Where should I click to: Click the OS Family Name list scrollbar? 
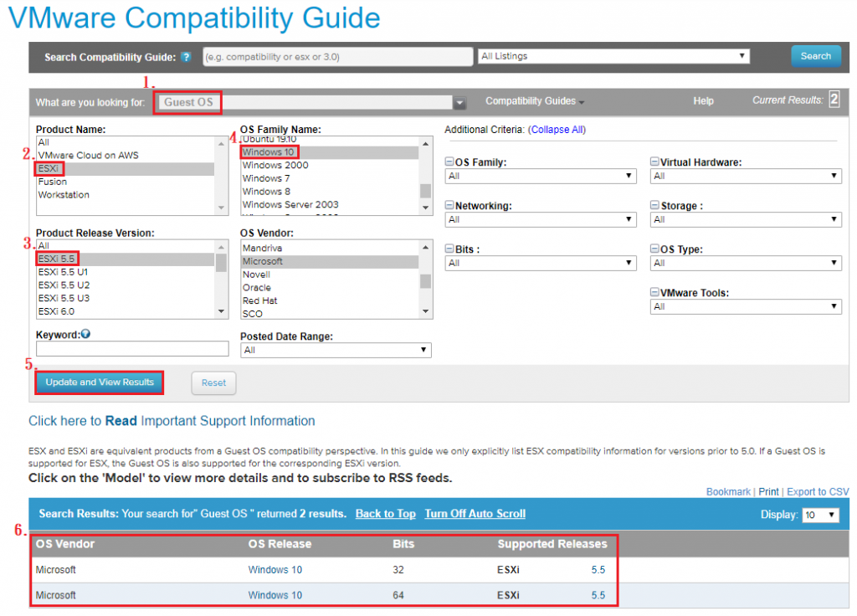(x=426, y=176)
